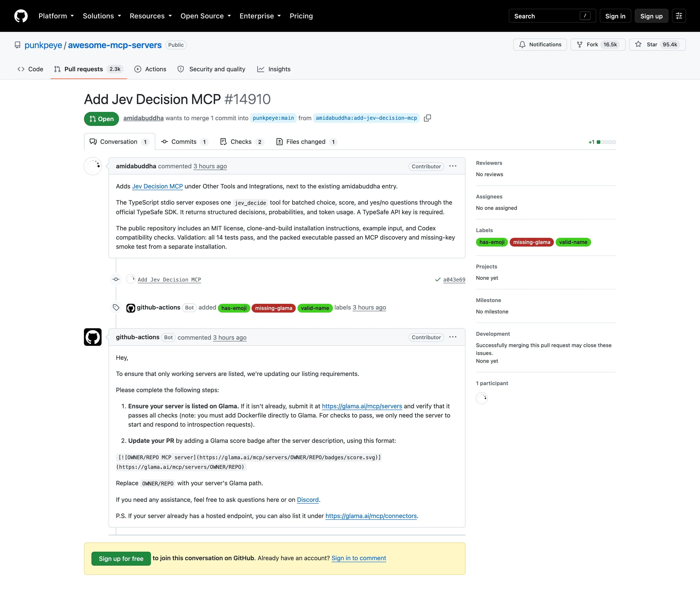
Task: Open the glama.ai/mcp/connectors link
Action: tap(371, 516)
